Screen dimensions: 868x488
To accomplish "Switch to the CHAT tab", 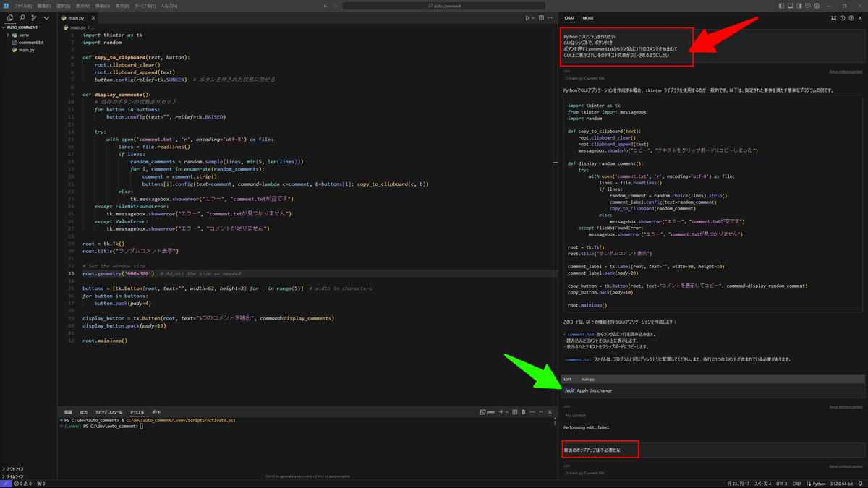I will tap(570, 18).
